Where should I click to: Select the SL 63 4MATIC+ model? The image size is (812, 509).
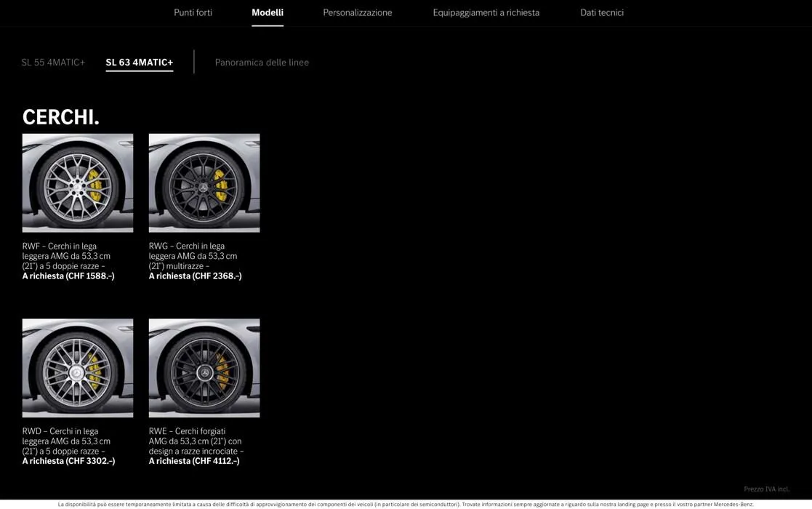140,63
